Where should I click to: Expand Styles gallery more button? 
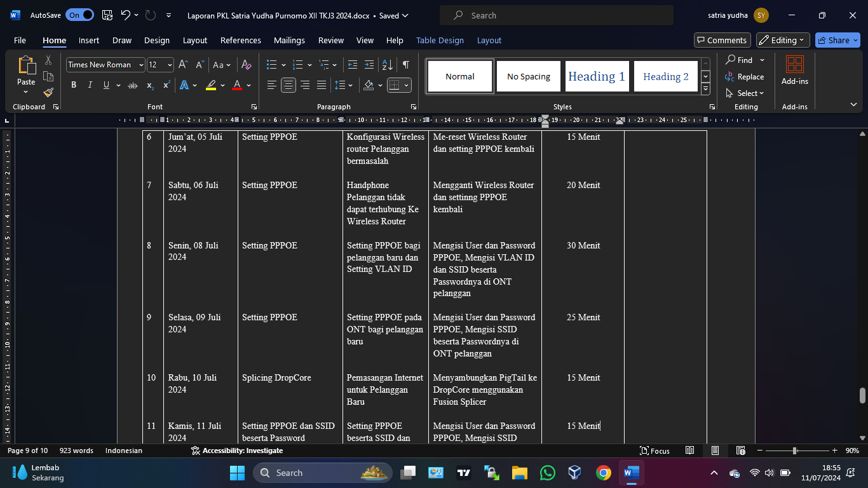pos(705,90)
